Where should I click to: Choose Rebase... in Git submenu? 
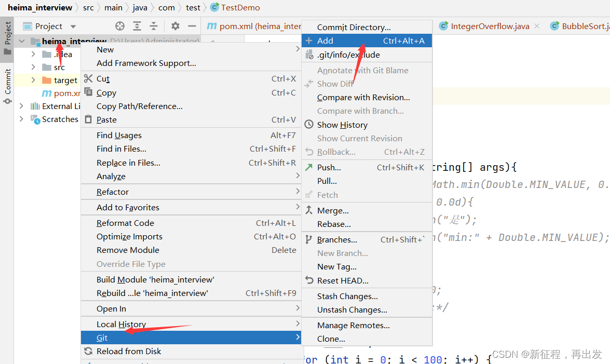point(367,224)
